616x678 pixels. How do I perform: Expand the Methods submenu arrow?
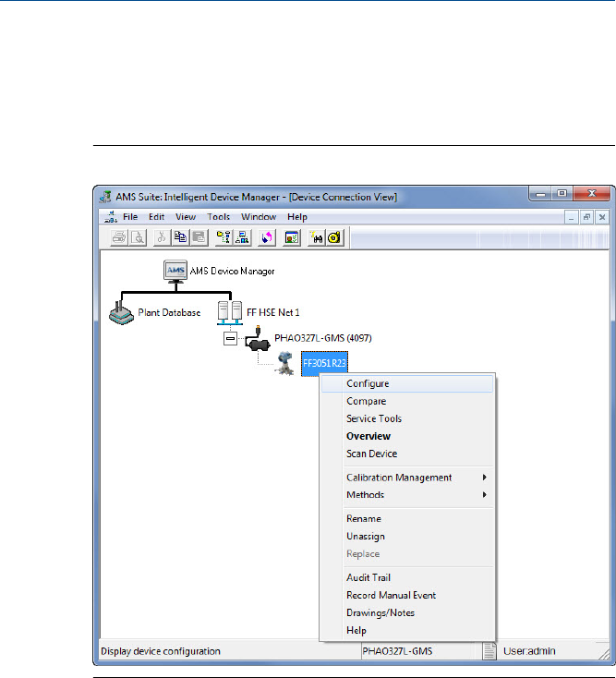pyautogui.click(x=485, y=495)
